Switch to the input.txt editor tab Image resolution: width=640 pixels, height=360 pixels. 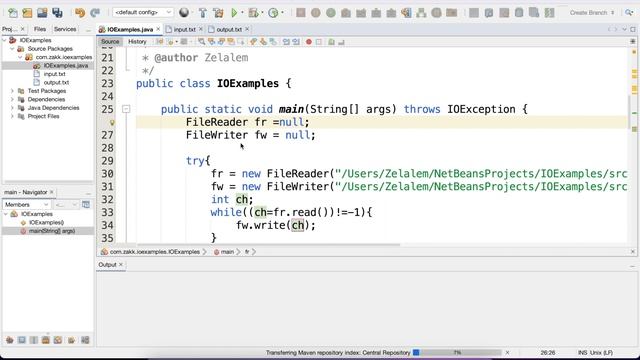pyautogui.click(x=184, y=29)
